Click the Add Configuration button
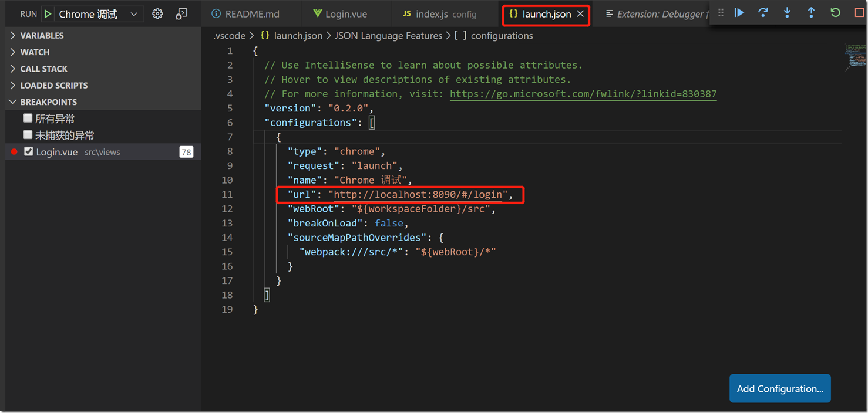This screenshot has width=868, height=413. coord(780,388)
